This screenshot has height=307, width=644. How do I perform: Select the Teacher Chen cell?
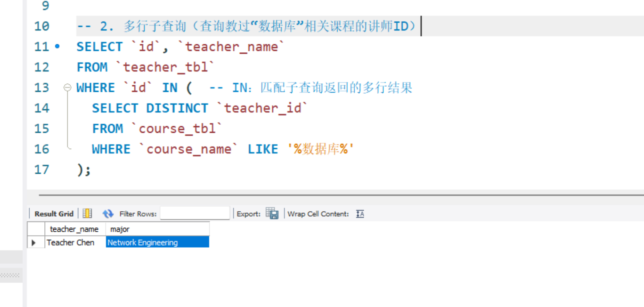click(x=75, y=242)
